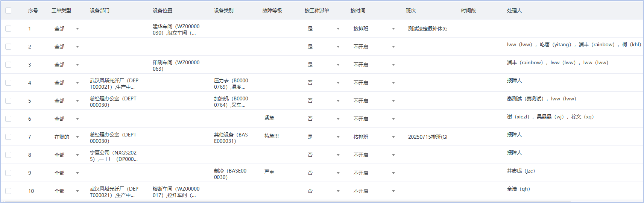Open 按工种派单 dropdown in row 8
Screen dimensions: 644x203
click(324, 155)
